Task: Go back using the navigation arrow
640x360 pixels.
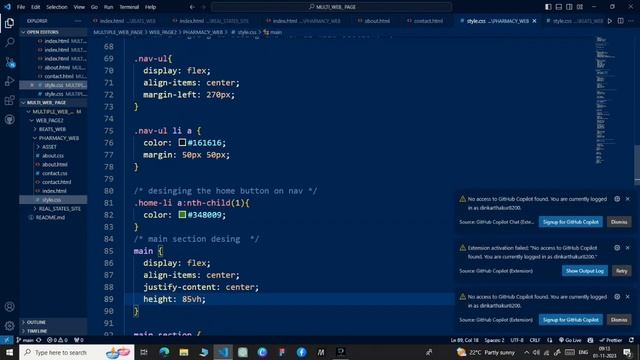Action: click(x=192, y=7)
